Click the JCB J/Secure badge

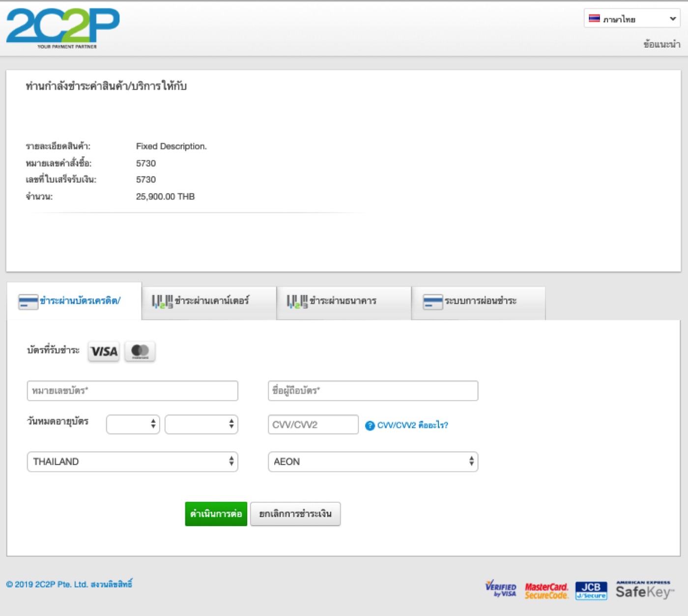coord(591,590)
